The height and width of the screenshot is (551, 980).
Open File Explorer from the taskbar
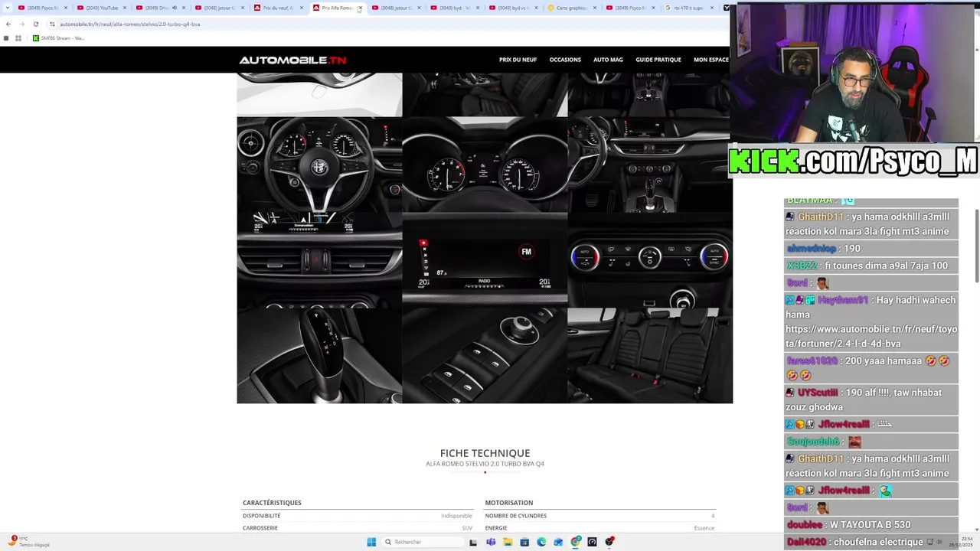pos(508,542)
